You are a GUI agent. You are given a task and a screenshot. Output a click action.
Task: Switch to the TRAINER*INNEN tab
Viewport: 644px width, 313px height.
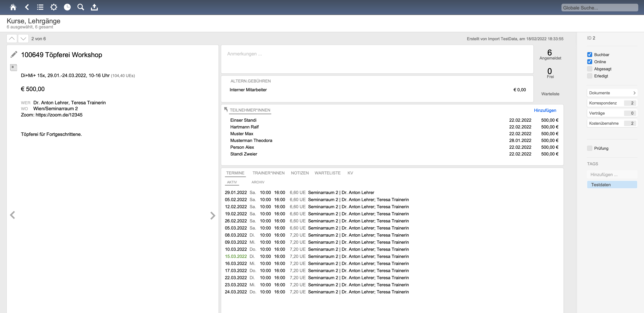coord(268,173)
